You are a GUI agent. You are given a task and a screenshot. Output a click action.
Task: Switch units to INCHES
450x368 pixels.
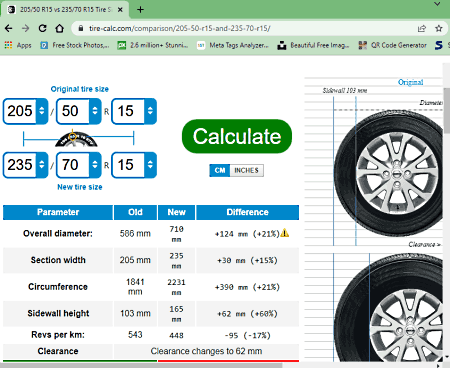pos(247,170)
